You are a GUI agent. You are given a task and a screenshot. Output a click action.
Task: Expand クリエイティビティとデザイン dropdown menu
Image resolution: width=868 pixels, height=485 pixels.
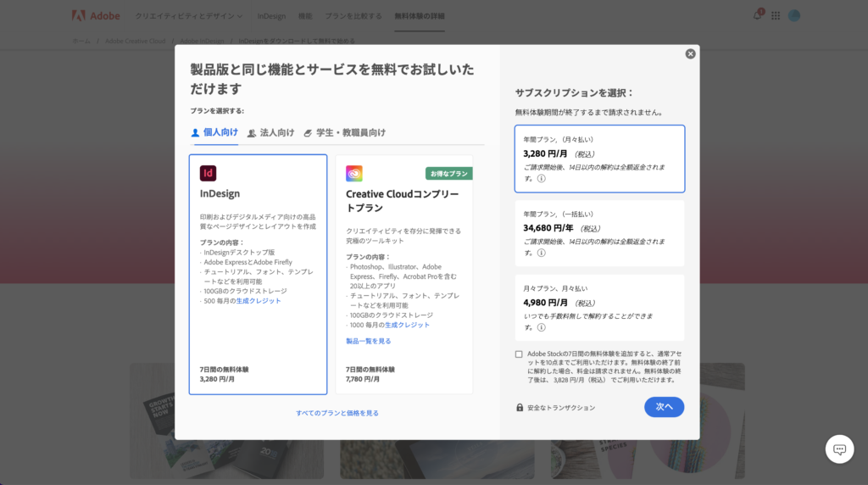click(189, 16)
